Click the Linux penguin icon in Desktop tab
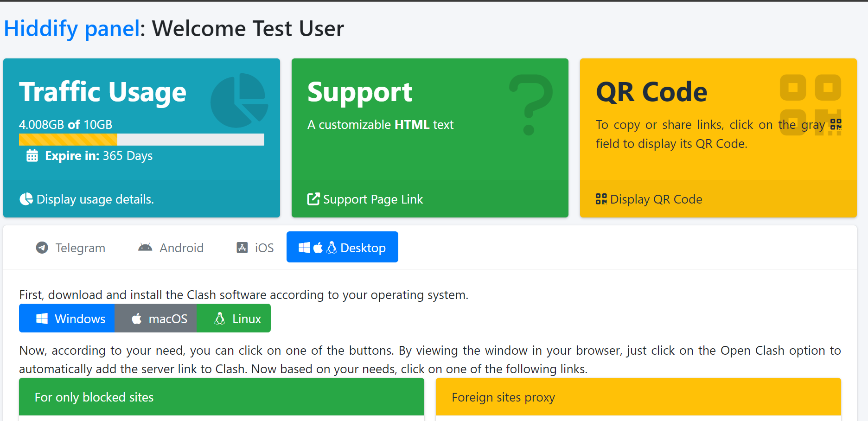 tap(332, 248)
